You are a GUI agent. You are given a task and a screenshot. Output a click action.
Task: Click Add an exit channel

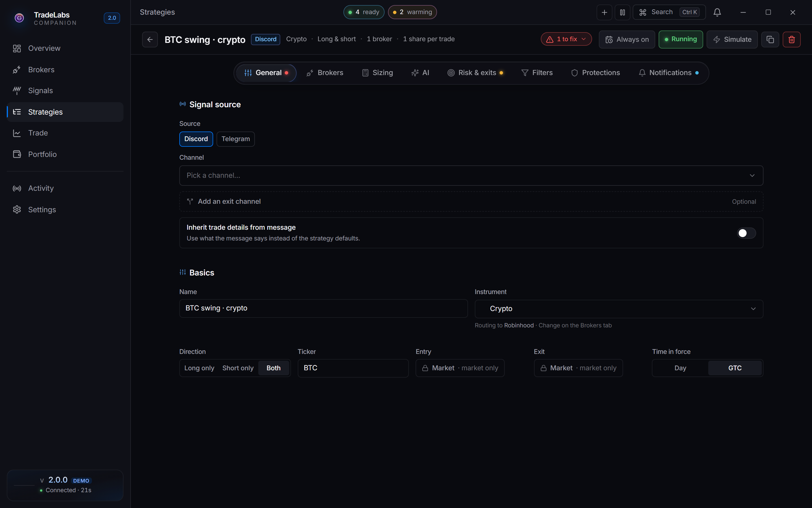point(471,202)
